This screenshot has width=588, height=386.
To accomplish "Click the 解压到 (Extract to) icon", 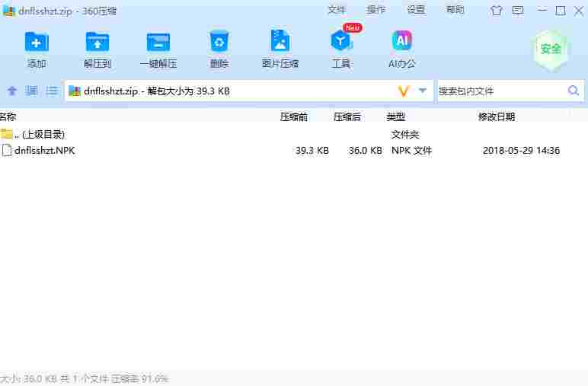I will coord(97,42).
